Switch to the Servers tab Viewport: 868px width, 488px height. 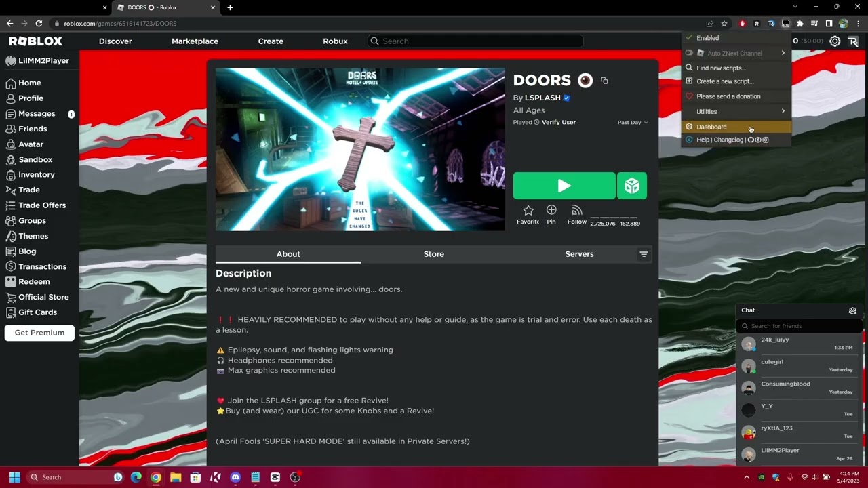579,254
